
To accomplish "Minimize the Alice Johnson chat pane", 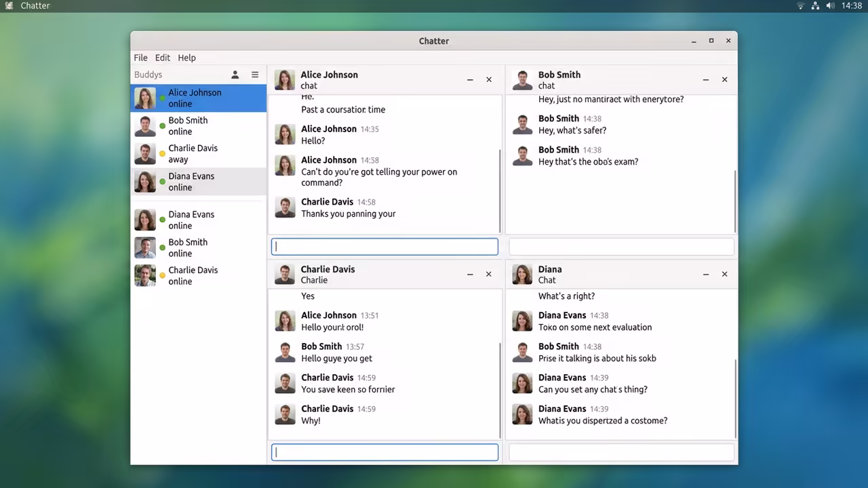I will point(470,80).
